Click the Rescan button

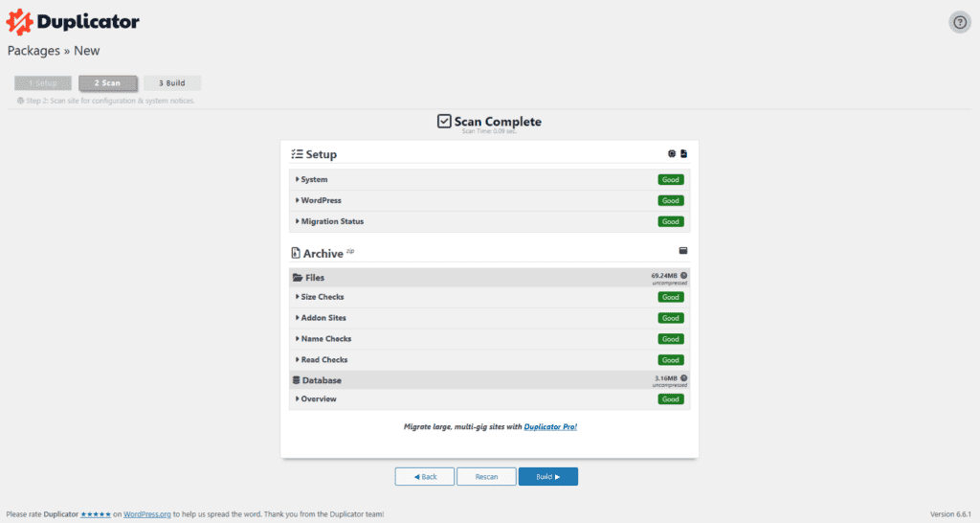(486, 477)
